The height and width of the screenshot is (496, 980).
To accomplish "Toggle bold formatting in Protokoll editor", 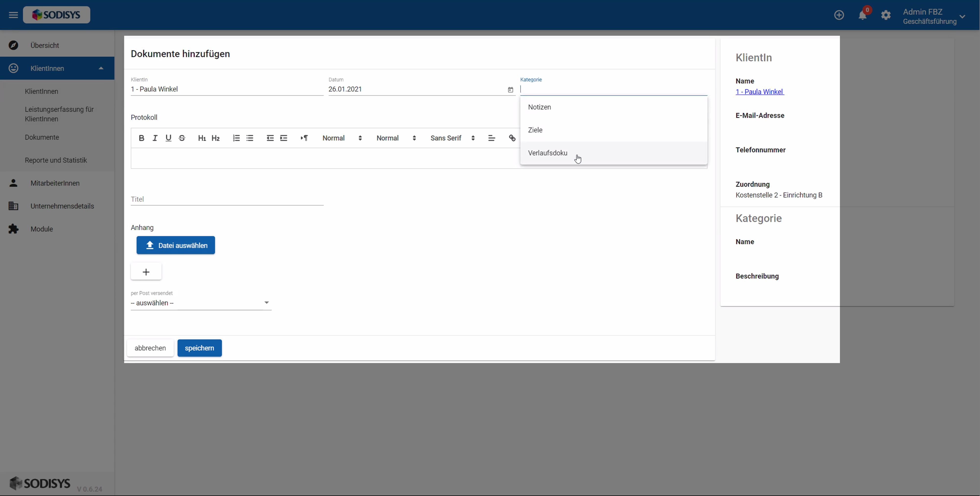I will pos(141,138).
